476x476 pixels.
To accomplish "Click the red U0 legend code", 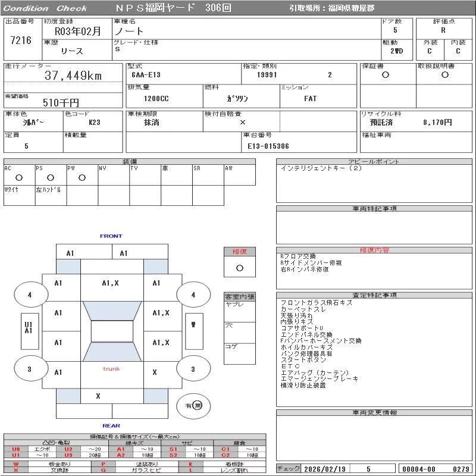I will 16,449.
